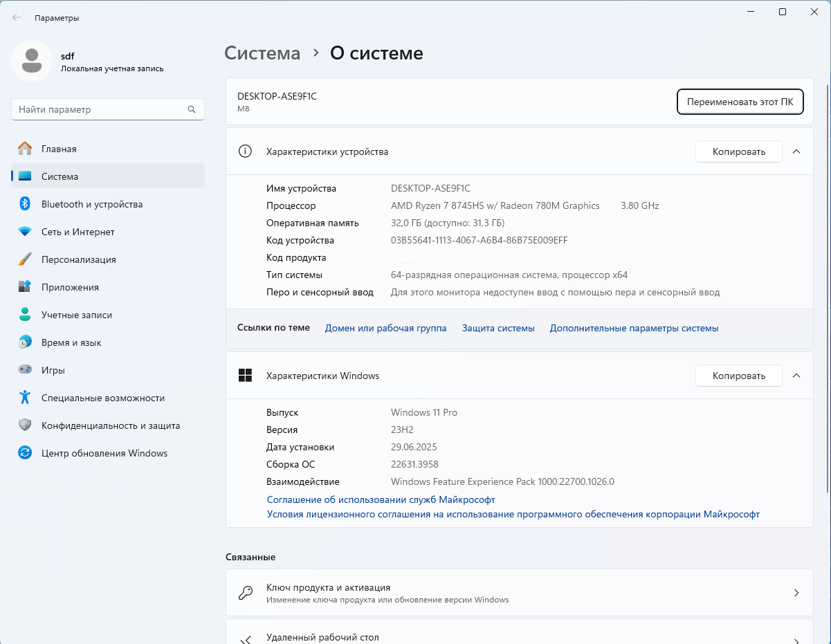Screen dimensions: 831x644
Task: Open Product key and activation settings
Action: pyautogui.click(x=519, y=593)
